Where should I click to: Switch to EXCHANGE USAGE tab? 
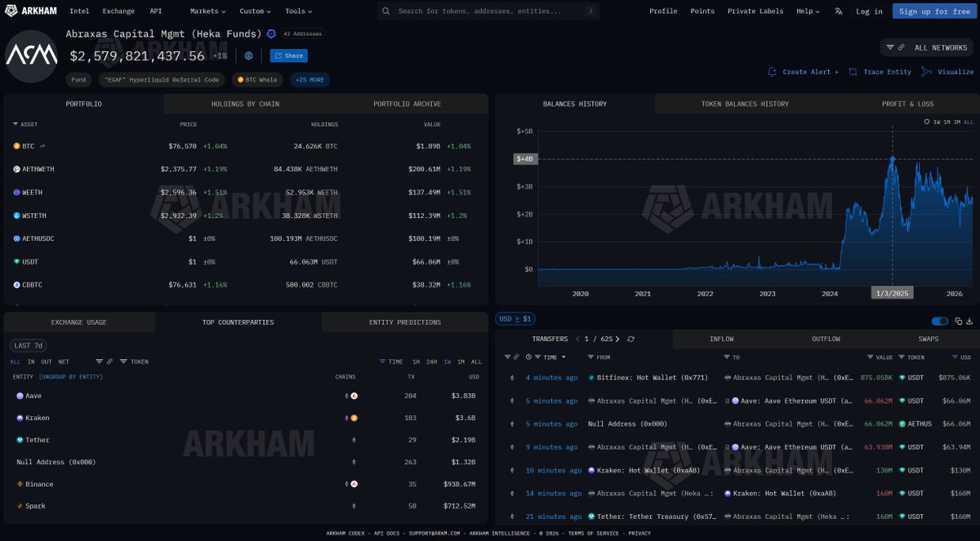(78, 322)
